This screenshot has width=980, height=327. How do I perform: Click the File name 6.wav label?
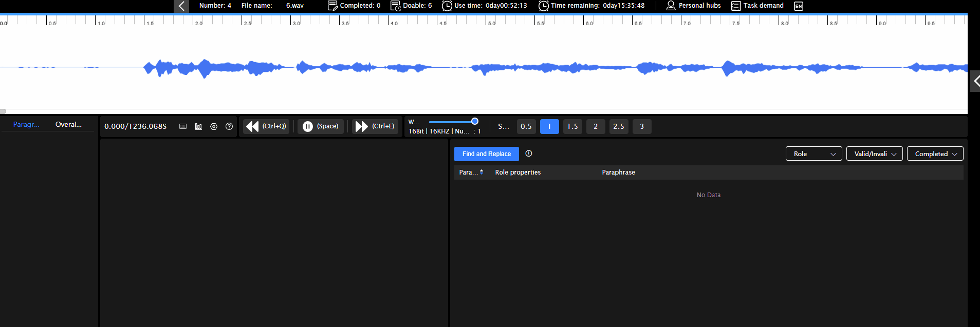pyautogui.click(x=272, y=6)
